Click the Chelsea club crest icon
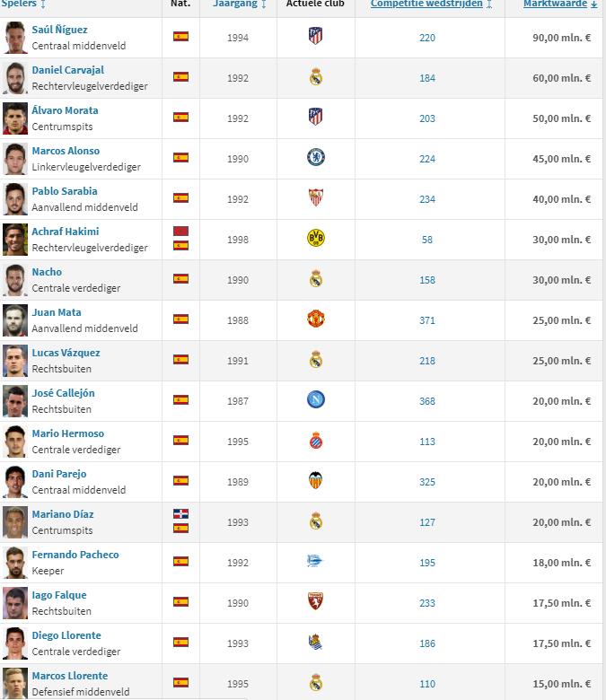 coord(315,158)
